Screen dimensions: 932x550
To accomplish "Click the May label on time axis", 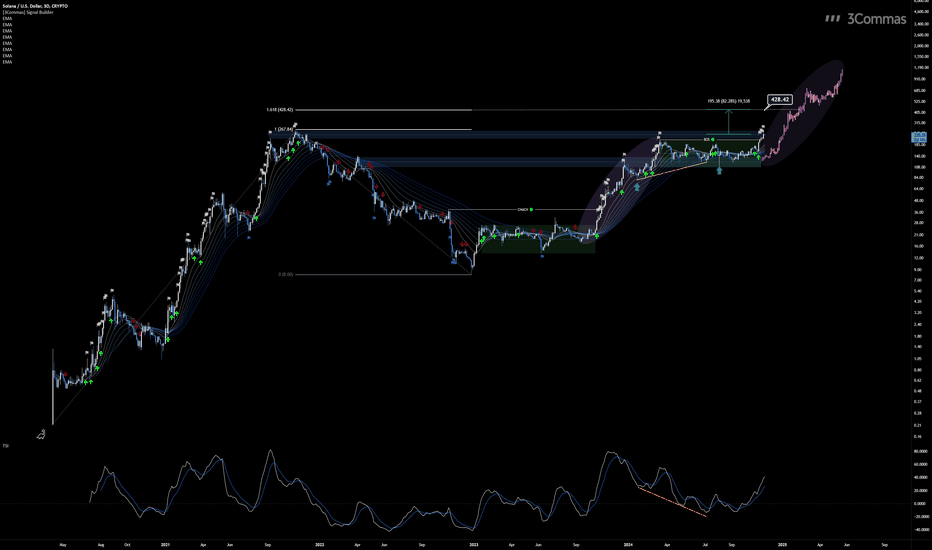I will pos(63,544).
